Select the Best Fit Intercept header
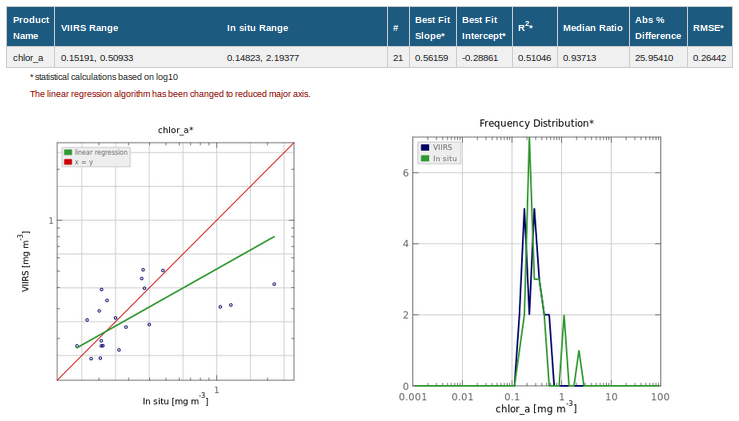This screenshot has width=739, height=421. coord(484,27)
